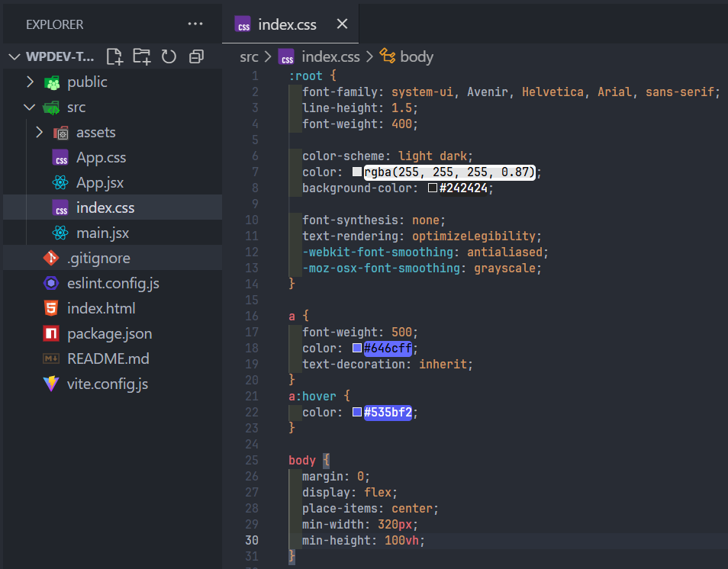728x569 pixels.
Task: Click the React icon next to App.jsx
Action: click(61, 182)
